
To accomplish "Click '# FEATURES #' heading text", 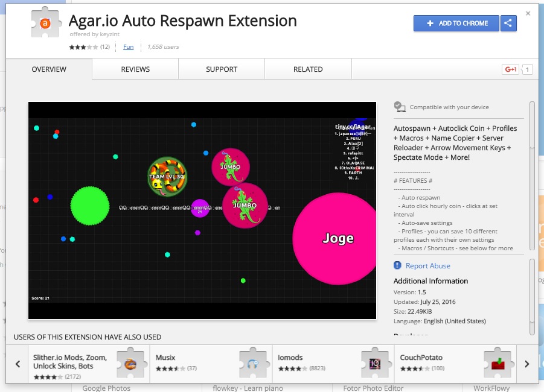I will tap(413, 180).
